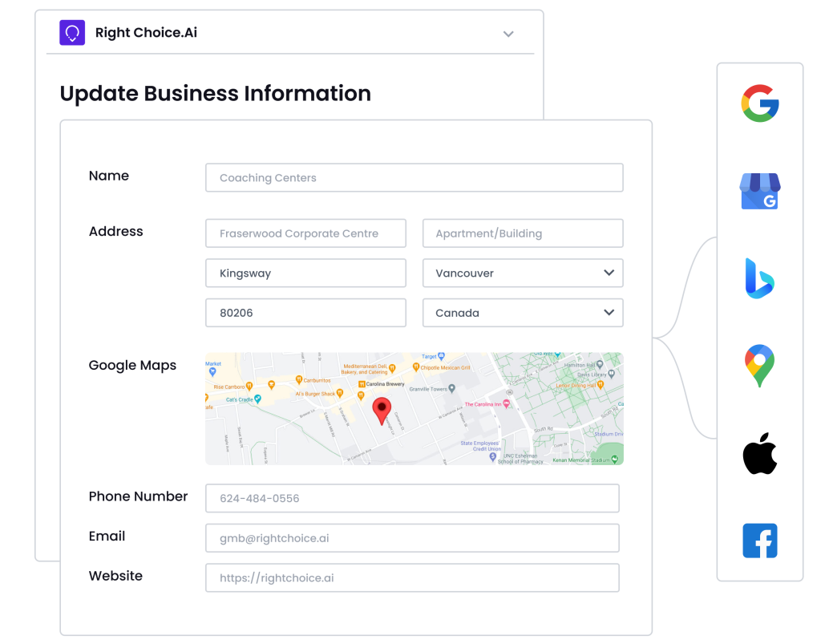Click the Apartment/Building input field
This screenshot has height=644, width=821.
click(523, 233)
